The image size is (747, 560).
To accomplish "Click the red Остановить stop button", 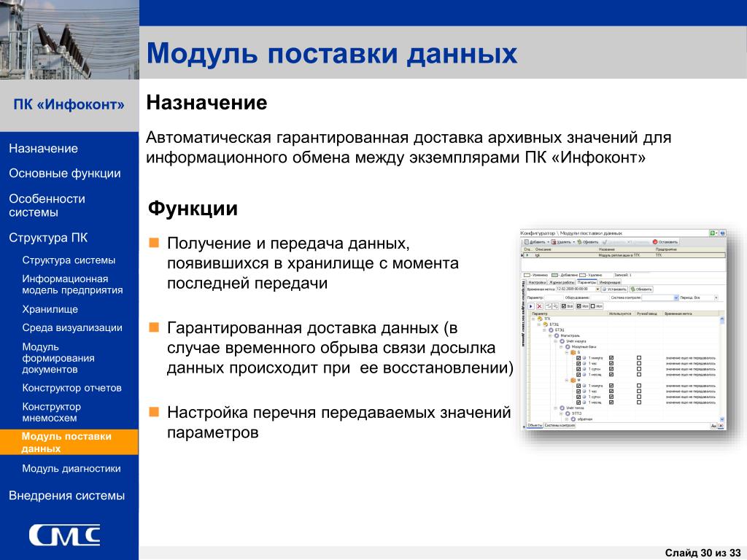I will pos(655,242).
